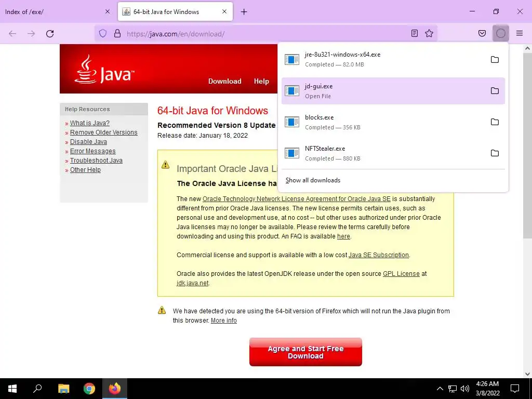Open Firefox application menu
The width and height of the screenshot is (532, 399).
pos(520,33)
